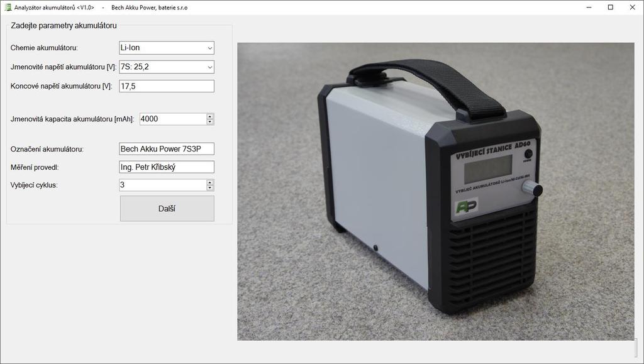Click the 'Označení akumulátoru:' label
Viewport: 644px width, 364px height.
coord(47,150)
